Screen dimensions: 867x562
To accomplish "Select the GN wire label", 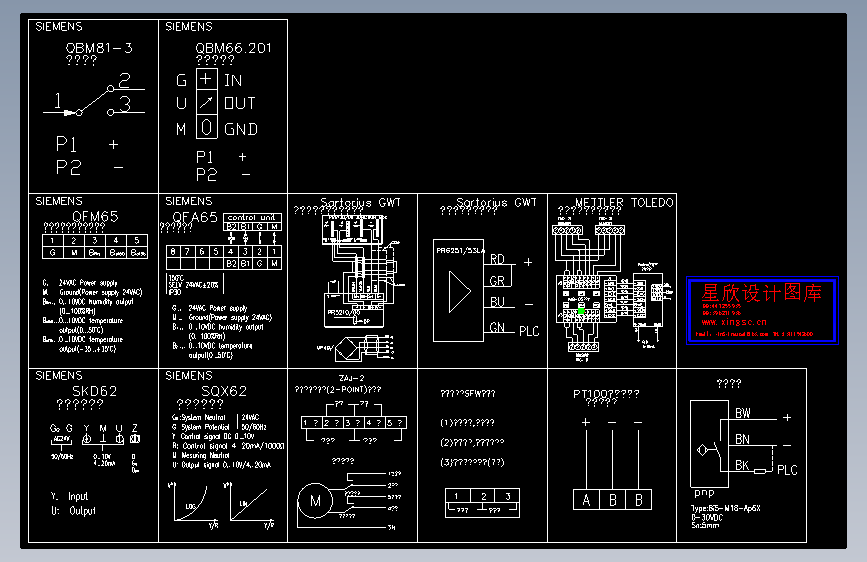I will (497, 327).
